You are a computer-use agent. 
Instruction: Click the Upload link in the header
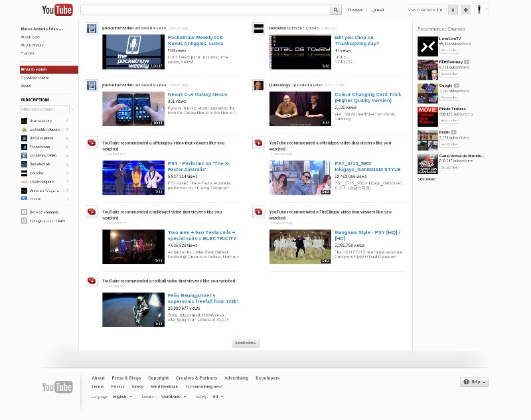click(377, 10)
